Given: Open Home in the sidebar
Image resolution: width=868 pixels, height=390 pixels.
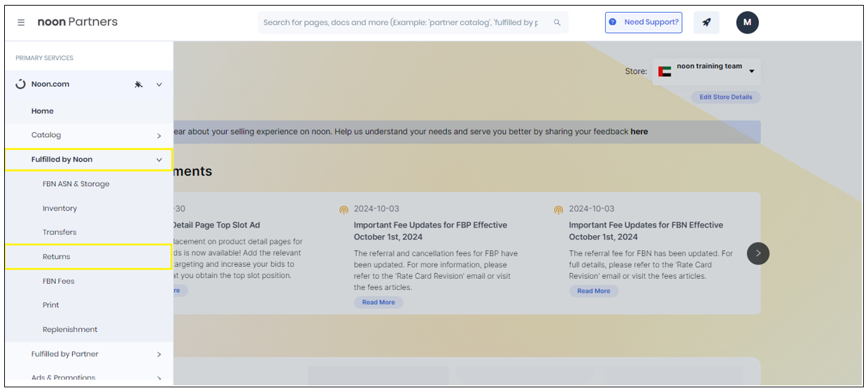Looking at the screenshot, I should [42, 111].
